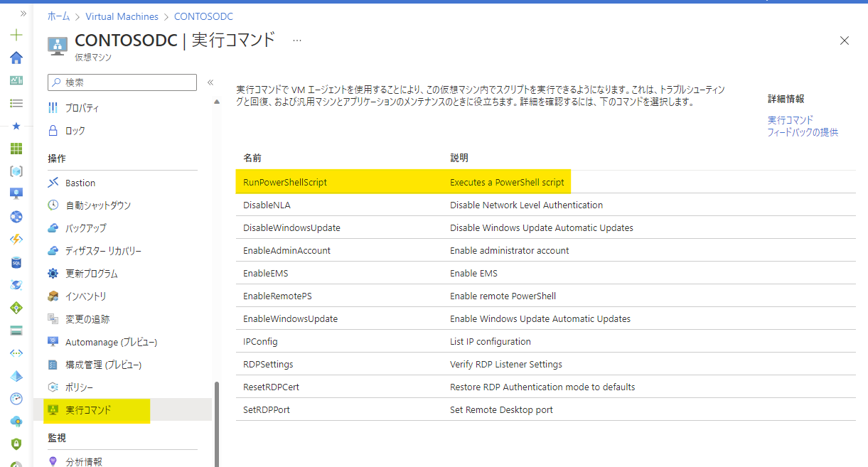Open フィードバックの提供 link
Image resolution: width=868 pixels, height=467 pixels.
[803, 132]
